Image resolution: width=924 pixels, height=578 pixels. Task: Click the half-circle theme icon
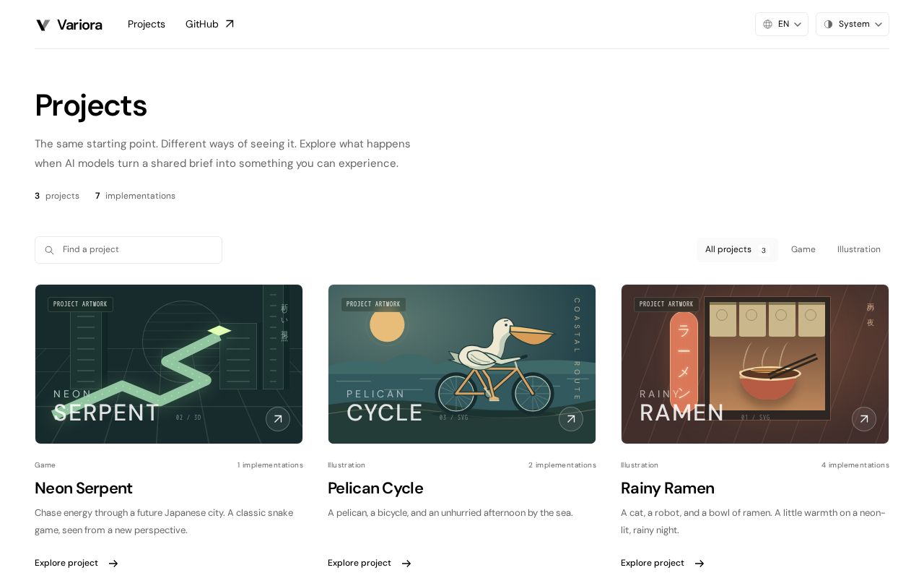coord(828,24)
